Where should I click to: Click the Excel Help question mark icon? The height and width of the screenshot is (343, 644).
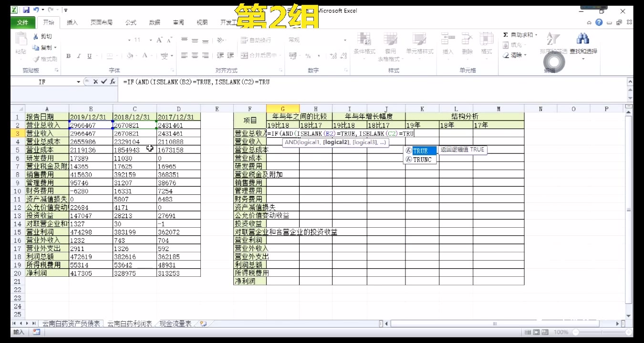click(599, 22)
